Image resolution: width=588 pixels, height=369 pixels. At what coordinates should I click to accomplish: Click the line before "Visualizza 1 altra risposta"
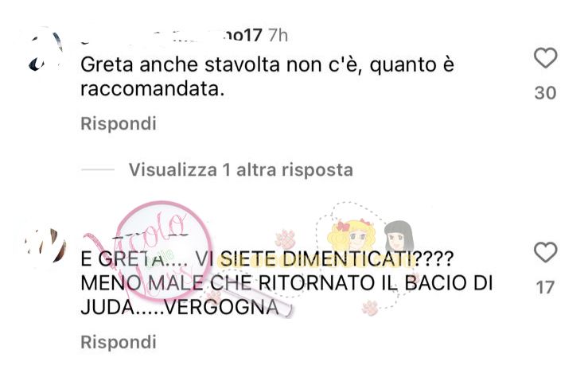coord(98,169)
